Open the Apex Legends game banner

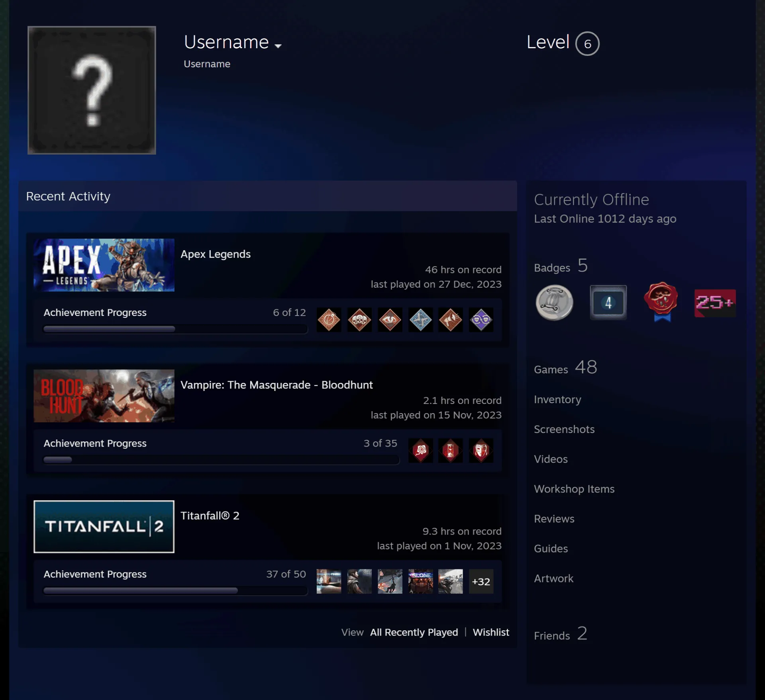point(104,265)
